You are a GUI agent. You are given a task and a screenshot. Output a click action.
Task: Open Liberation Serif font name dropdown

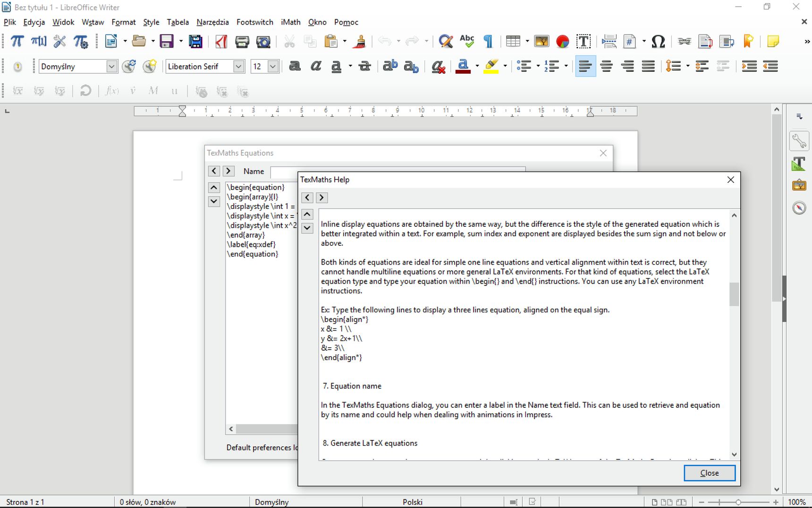pyautogui.click(x=239, y=66)
